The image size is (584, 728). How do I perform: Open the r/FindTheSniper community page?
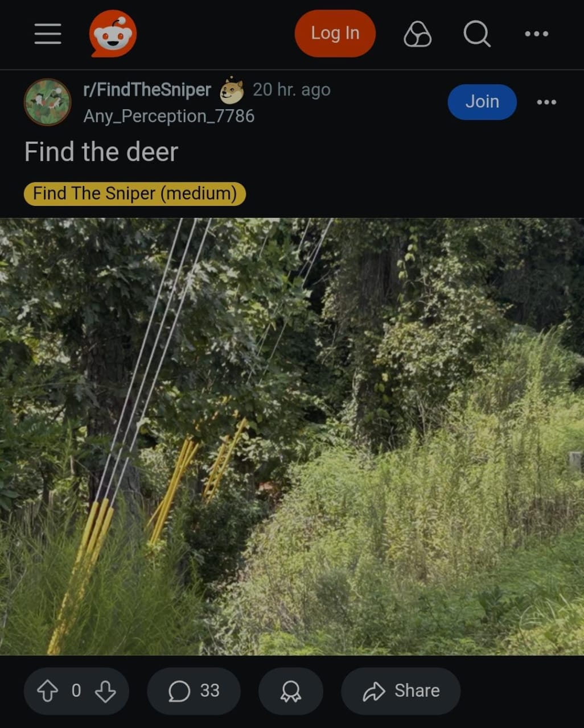coord(147,89)
